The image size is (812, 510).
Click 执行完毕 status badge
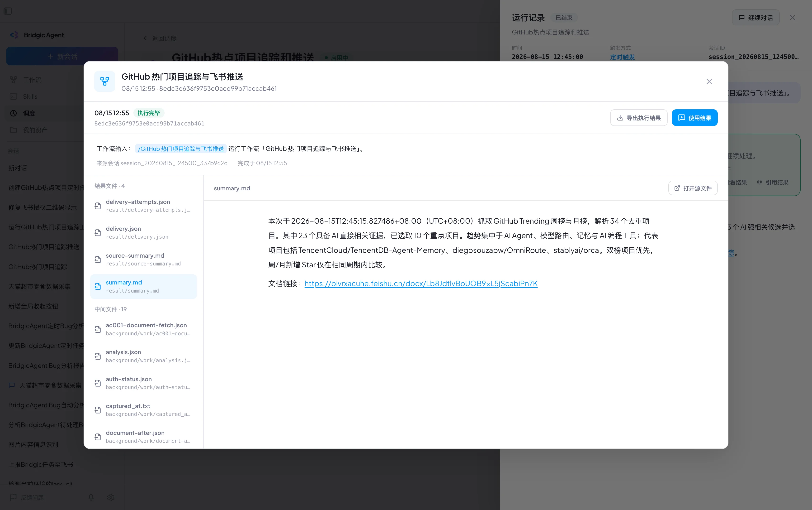tap(149, 113)
